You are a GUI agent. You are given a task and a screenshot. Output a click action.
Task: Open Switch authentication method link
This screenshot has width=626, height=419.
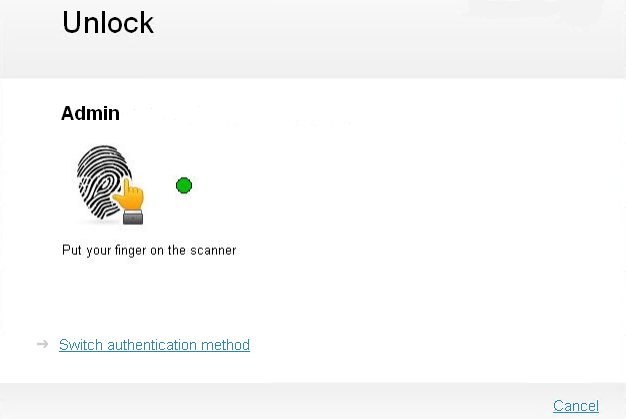pyautogui.click(x=155, y=345)
